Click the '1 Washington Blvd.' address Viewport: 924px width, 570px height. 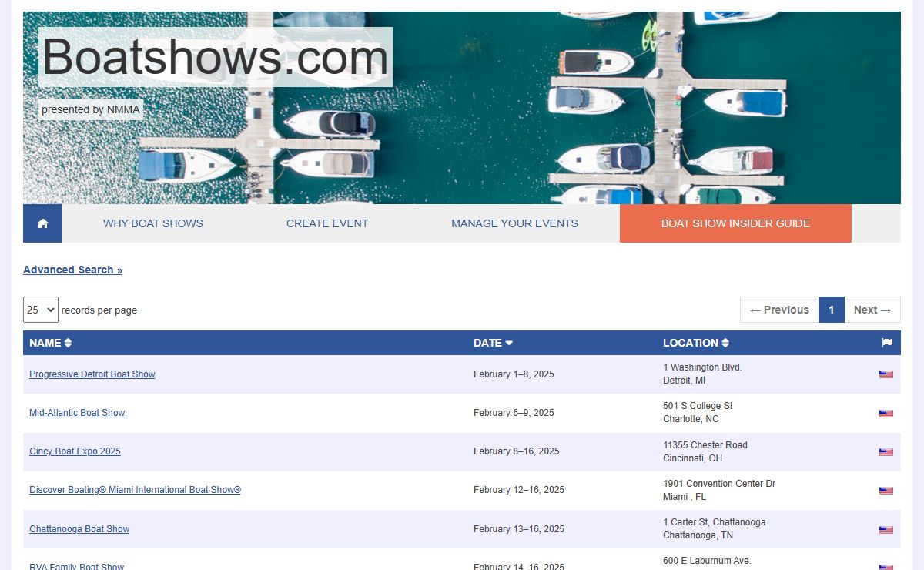pos(702,367)
